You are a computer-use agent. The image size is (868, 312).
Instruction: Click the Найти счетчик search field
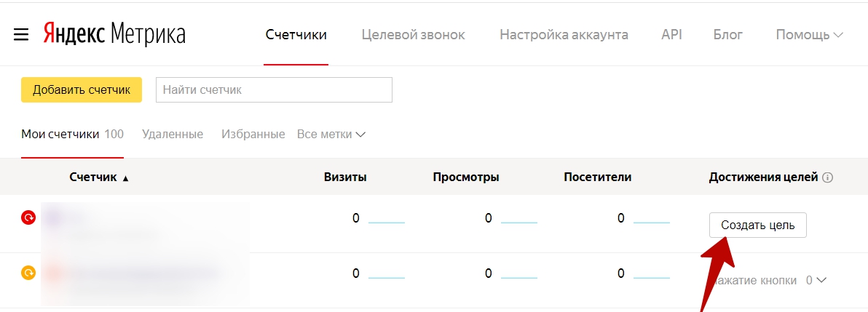click(274, 90)
